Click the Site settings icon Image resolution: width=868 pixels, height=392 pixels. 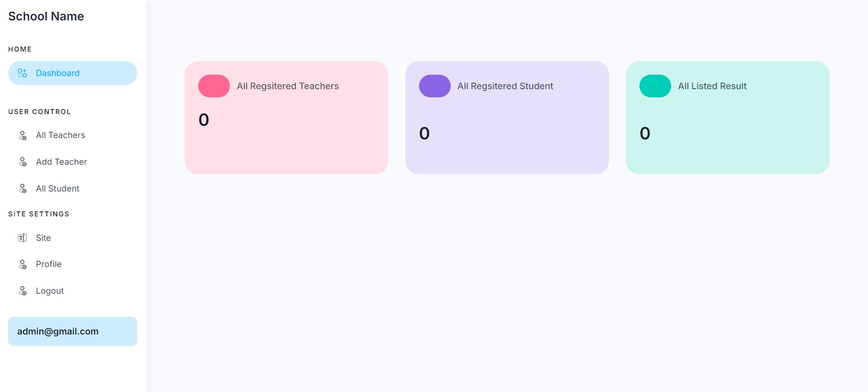coord(22,238)
